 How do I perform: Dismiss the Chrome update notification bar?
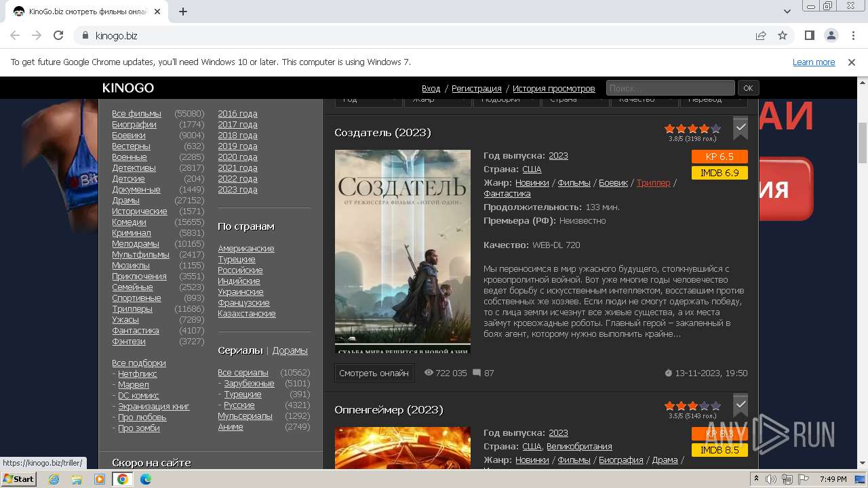(852, 62)
